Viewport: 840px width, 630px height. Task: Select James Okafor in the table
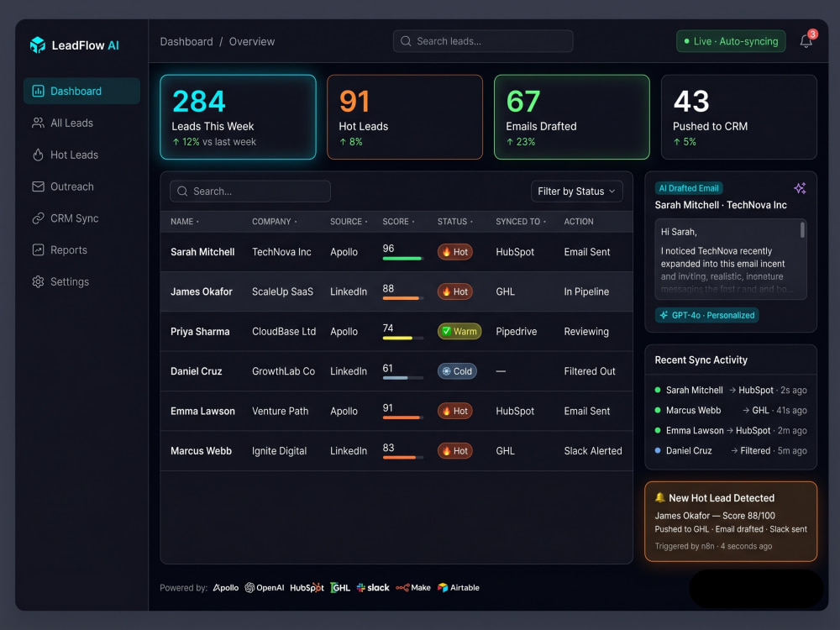coord(202,291)
